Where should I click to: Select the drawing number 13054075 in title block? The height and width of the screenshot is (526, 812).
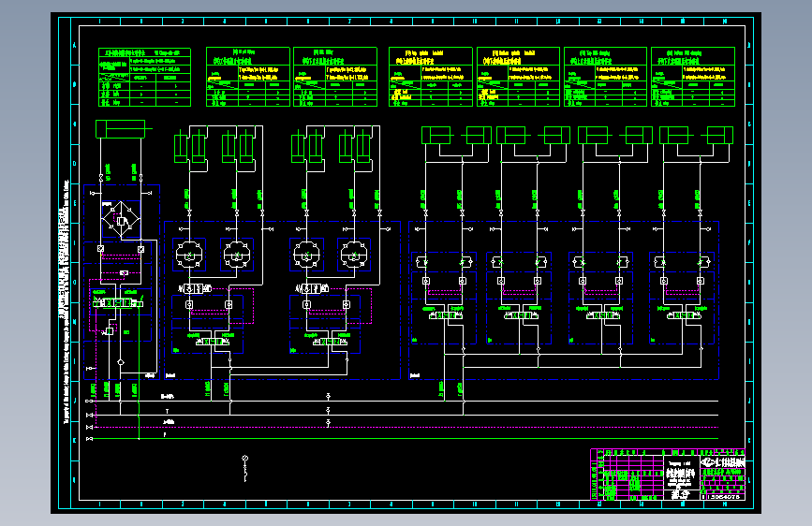coord(723,496)
